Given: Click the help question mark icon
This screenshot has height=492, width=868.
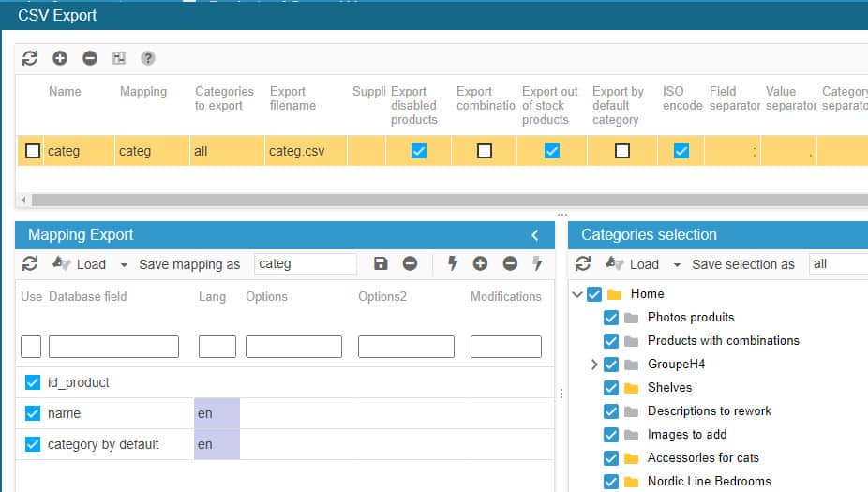Looking at the screenshot, I should 148,58.
